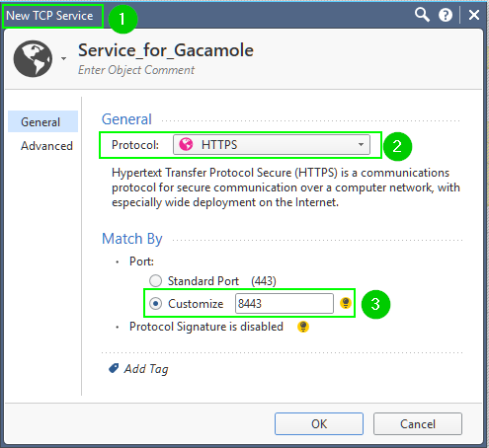
Task: Click the Enter Object Comment field
Action: pos(136,70)
